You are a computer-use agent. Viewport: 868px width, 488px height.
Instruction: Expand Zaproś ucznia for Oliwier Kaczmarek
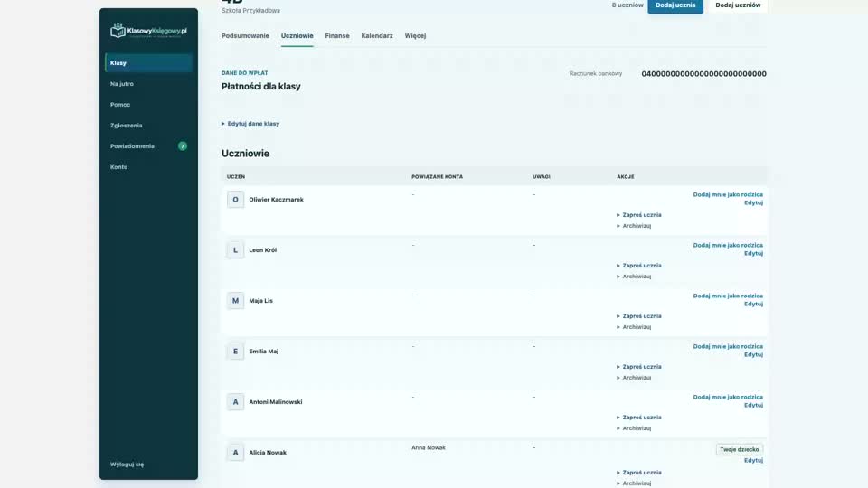tap(639, 215)
